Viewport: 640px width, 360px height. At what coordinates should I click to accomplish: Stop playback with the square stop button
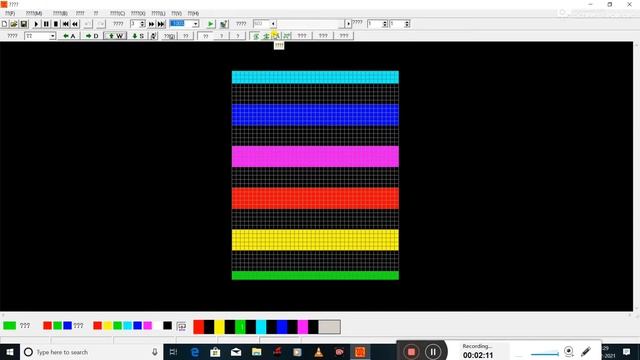(x=56, y=24)
